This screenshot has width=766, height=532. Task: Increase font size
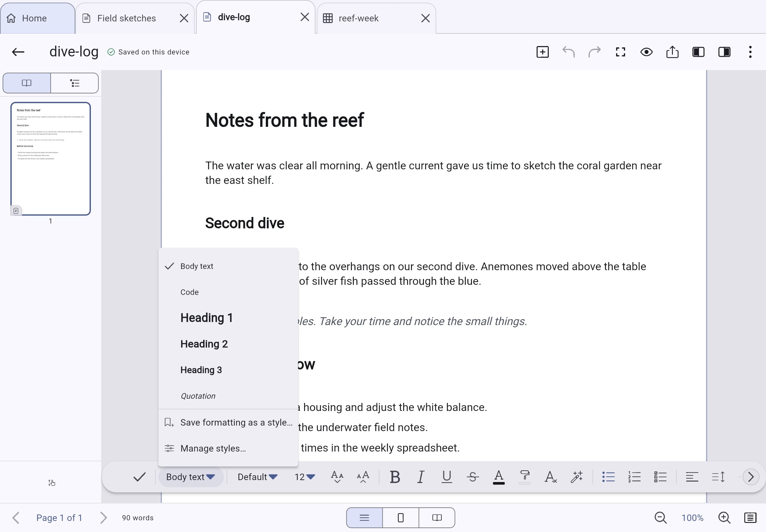tap(363, 477)
